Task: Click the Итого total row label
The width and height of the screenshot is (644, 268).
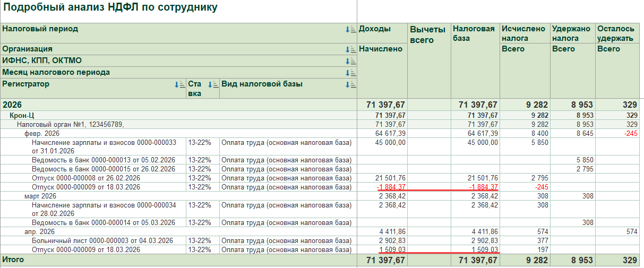Action: 13,260
